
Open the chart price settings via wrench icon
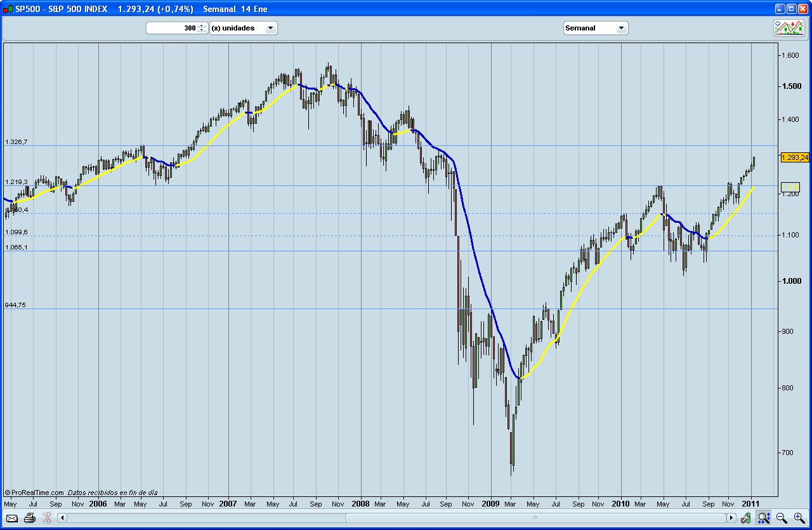(745, 518)
